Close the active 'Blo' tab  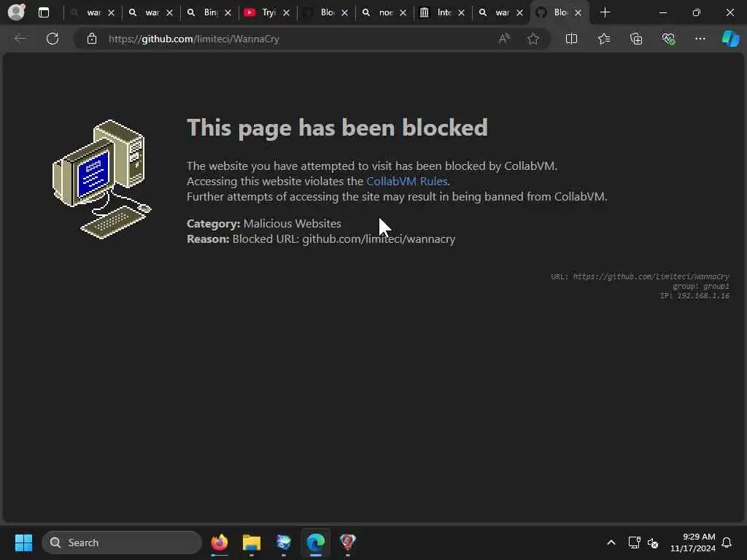(578, 13)
